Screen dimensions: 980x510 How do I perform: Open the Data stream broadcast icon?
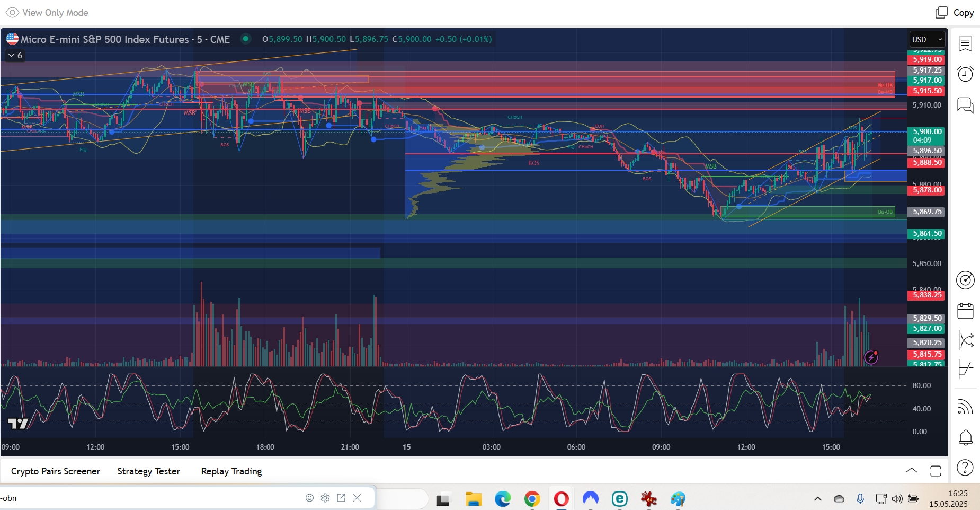(965, 407)
